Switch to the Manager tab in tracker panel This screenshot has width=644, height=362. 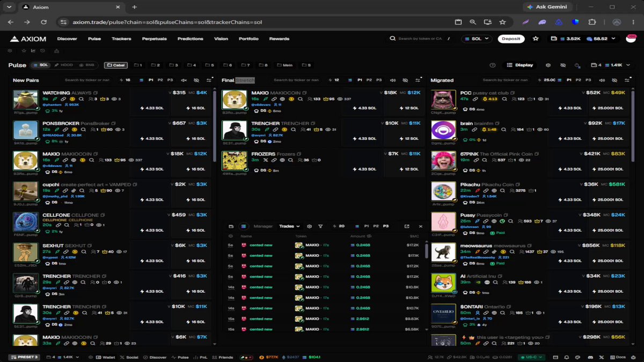(x=263, y=226)
